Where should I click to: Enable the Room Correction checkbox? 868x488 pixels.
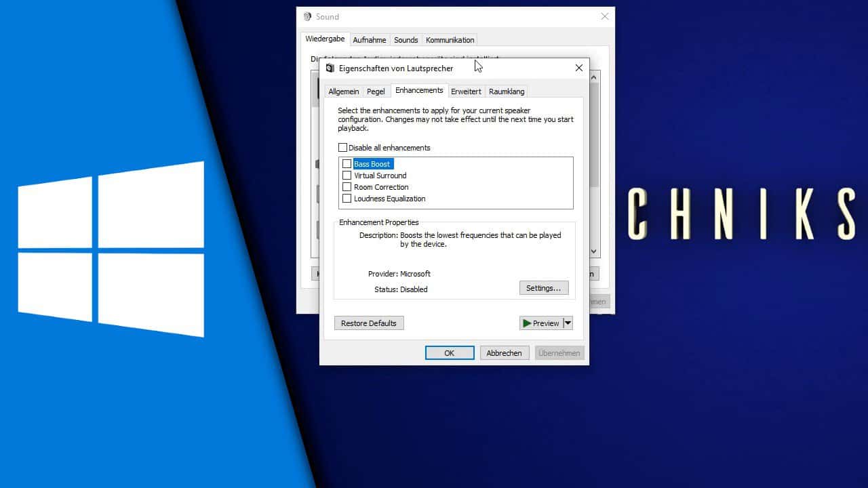347,187
